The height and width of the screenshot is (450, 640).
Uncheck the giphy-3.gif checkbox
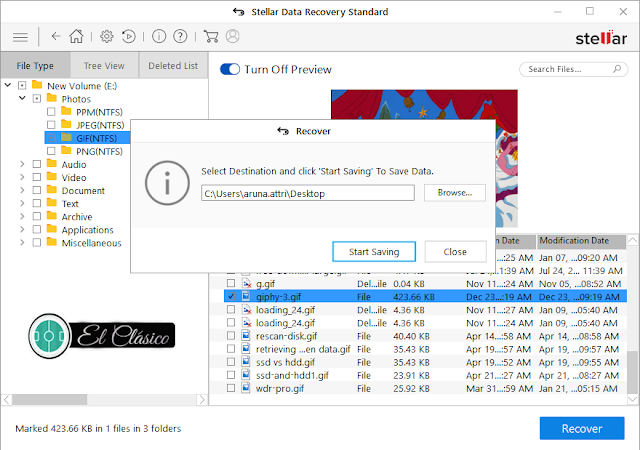(231, 296)
